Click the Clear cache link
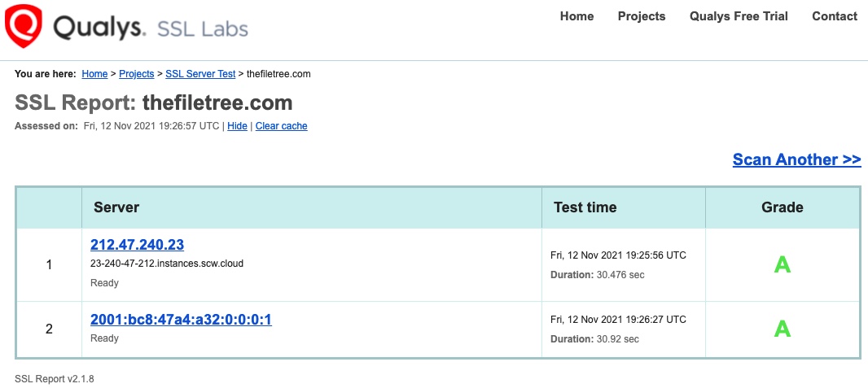The height and width of the screenshot is (388, 868). pyautogui.click(x=281, y=126)
